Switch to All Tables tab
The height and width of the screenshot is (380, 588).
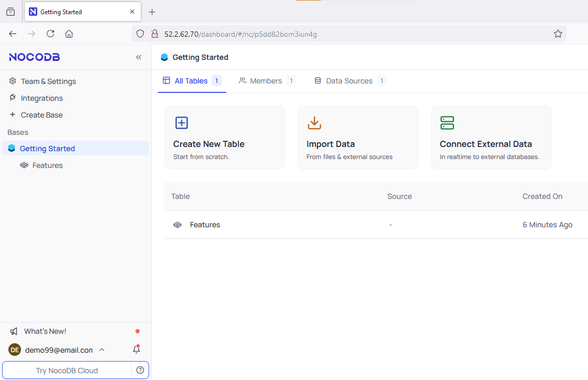(192, 81)
